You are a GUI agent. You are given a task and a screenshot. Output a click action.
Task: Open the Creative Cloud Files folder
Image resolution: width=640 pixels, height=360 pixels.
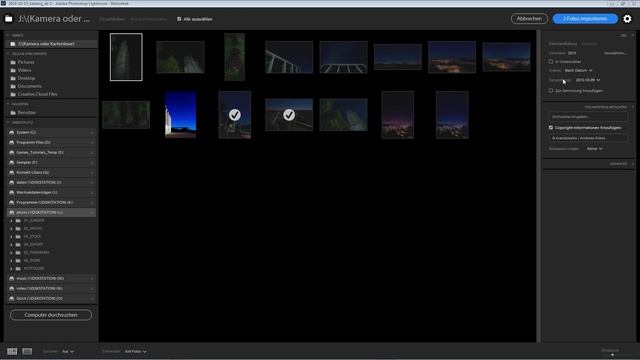tap(37, 94)
